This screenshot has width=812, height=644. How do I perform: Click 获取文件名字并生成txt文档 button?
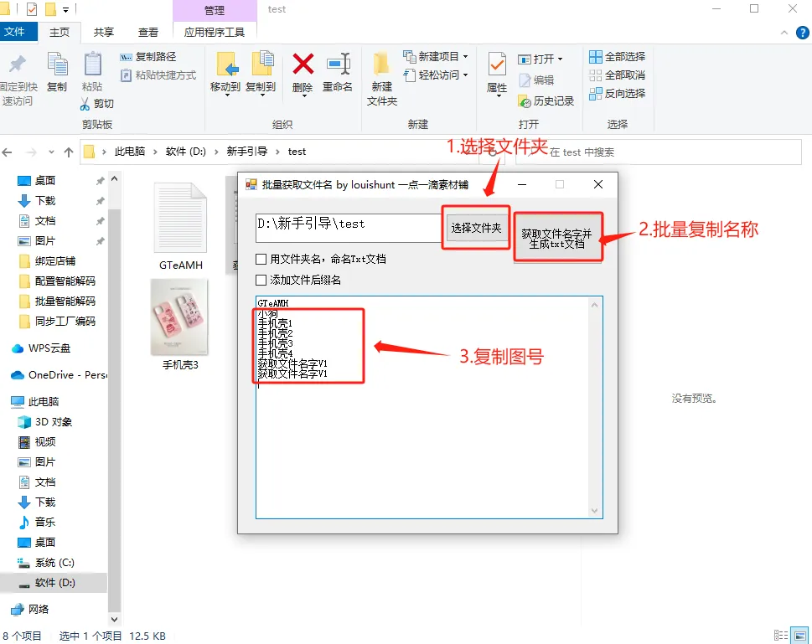[557, 238]
